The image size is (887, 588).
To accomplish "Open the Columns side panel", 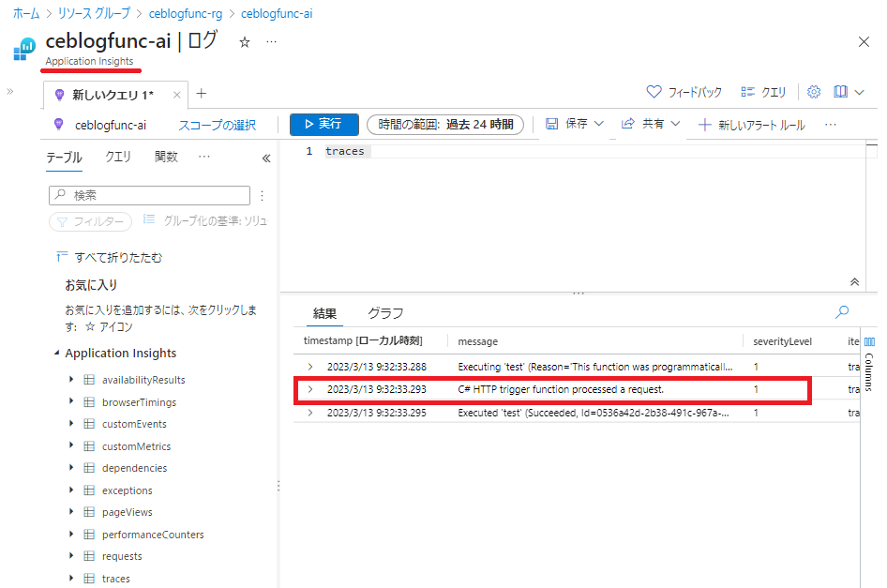I will tap(869, 363).
